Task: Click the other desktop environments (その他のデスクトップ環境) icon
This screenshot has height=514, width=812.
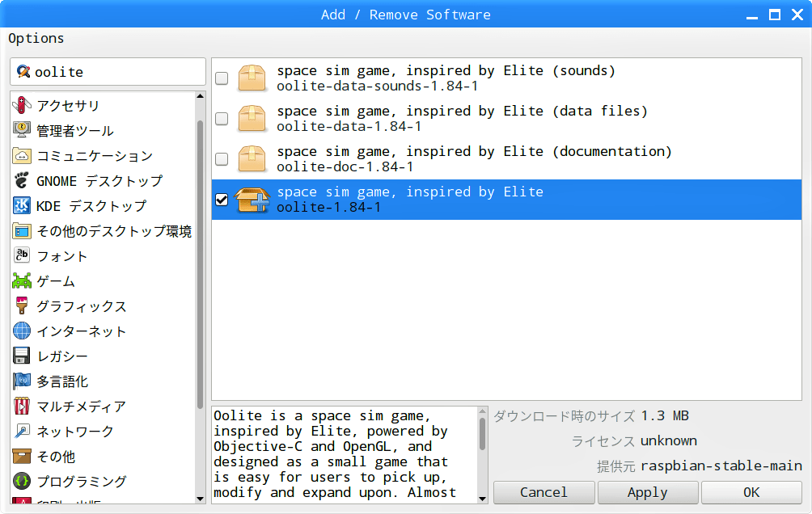Action: [21, 230]
